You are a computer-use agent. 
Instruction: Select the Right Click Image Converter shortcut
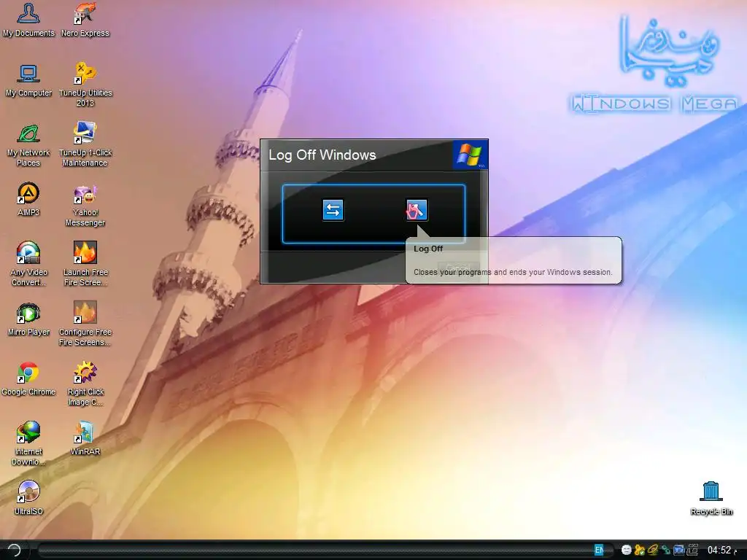(x=85, y=384)
